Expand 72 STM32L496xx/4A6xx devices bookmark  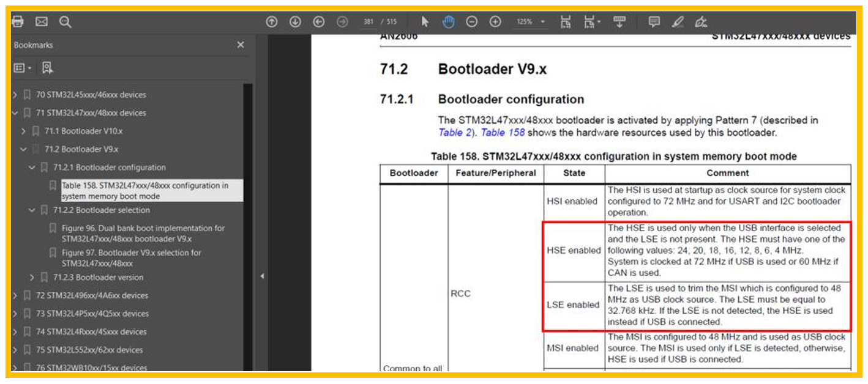(15, 296)
